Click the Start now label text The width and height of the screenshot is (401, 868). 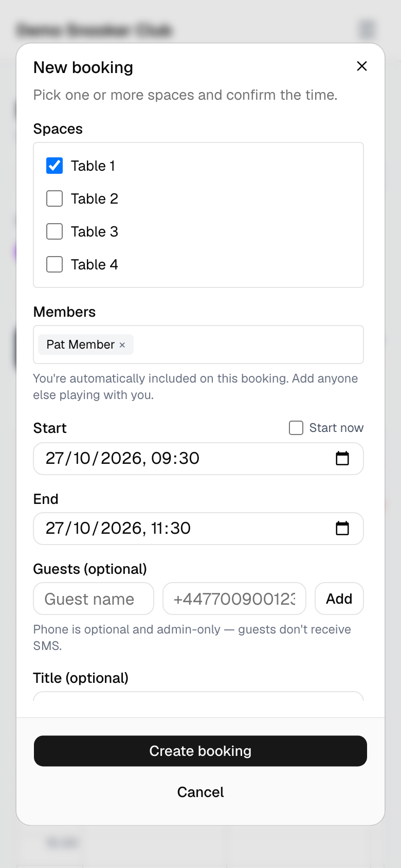336,428
